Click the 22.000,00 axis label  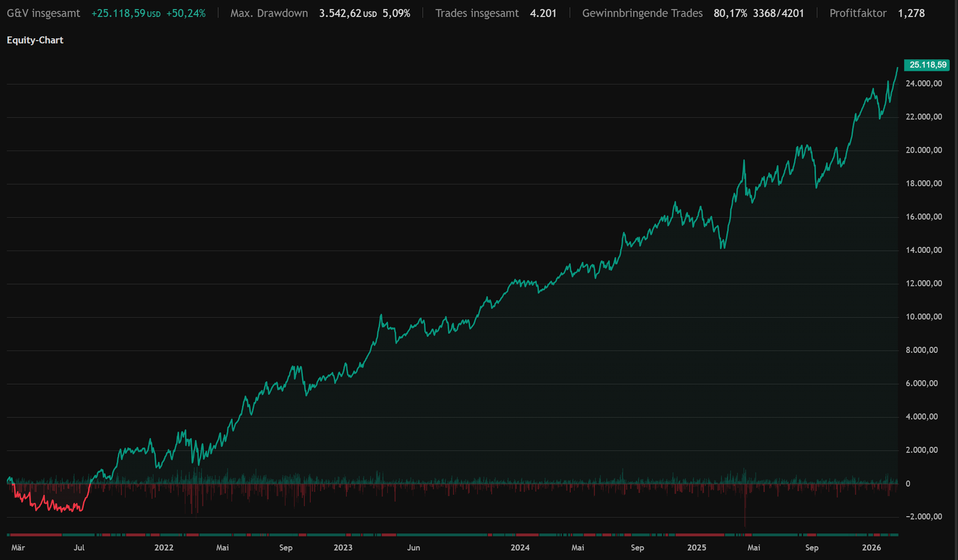click(x=924, y=117)
